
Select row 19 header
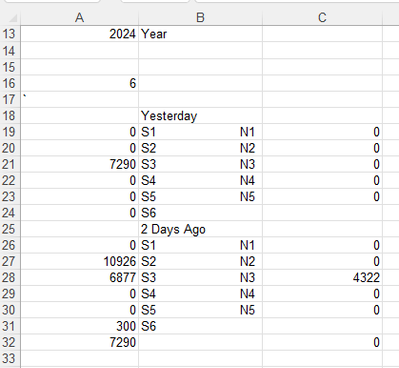10,132
